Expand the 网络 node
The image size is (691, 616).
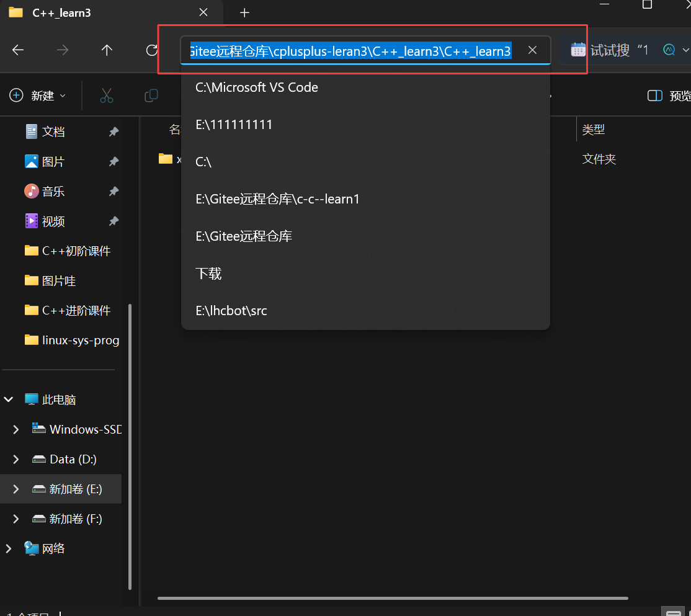8,548
